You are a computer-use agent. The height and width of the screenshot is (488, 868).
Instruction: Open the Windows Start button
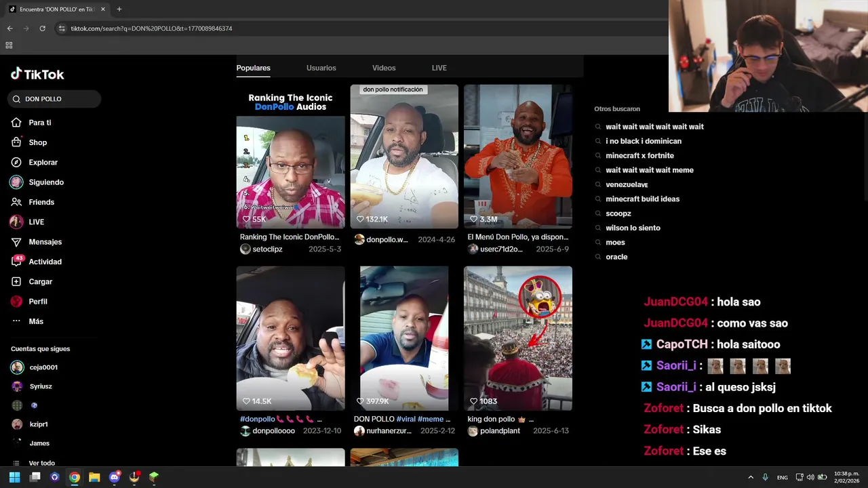(x=15, y=477)
